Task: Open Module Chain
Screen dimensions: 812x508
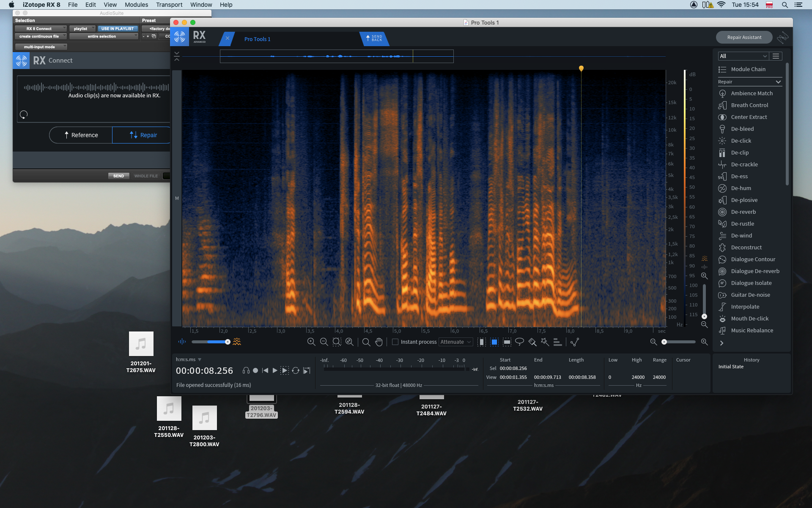Action: (x=748, y=69)
